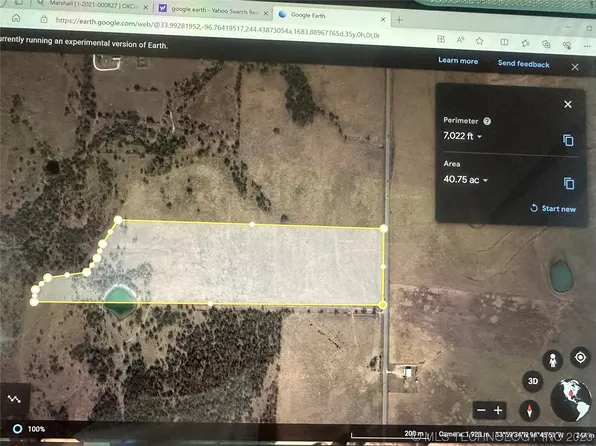Click Start new measurement
The height and width of the screenshot is (446, 596).
[553, 208]
